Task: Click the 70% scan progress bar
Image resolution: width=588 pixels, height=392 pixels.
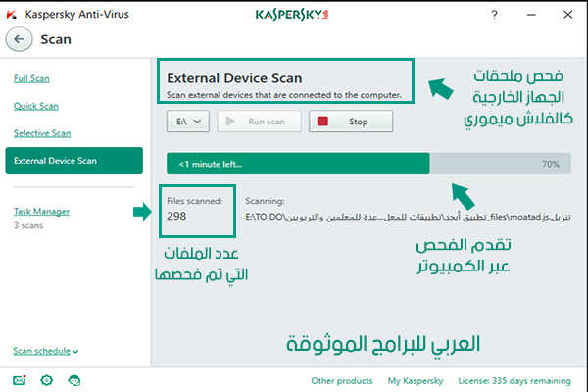Action: (x=368, y=164)
